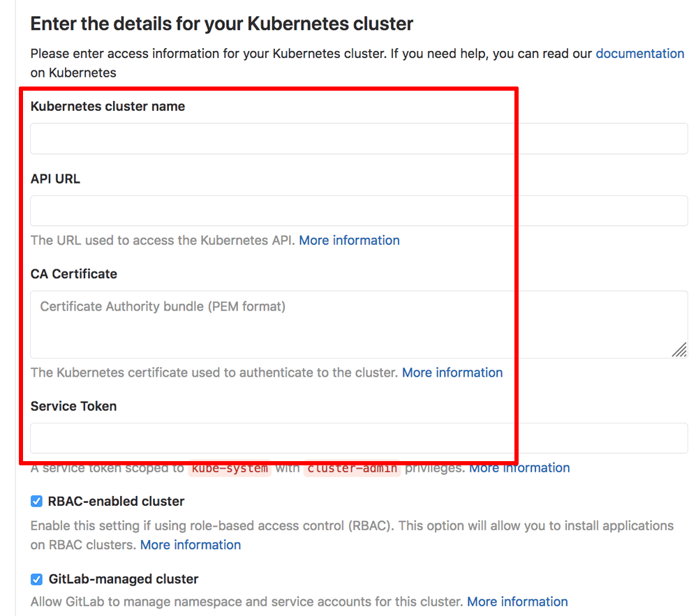Disable the GitLab-managed cluster checkbox
The height and width of the screenshot is (616, 698).
click(x=36, y=579)
